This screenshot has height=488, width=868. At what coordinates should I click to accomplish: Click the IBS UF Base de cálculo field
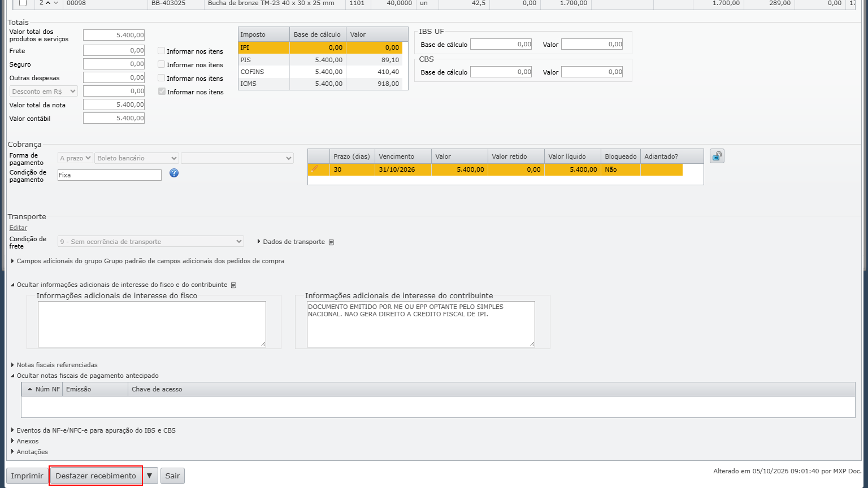coord(501,44)
